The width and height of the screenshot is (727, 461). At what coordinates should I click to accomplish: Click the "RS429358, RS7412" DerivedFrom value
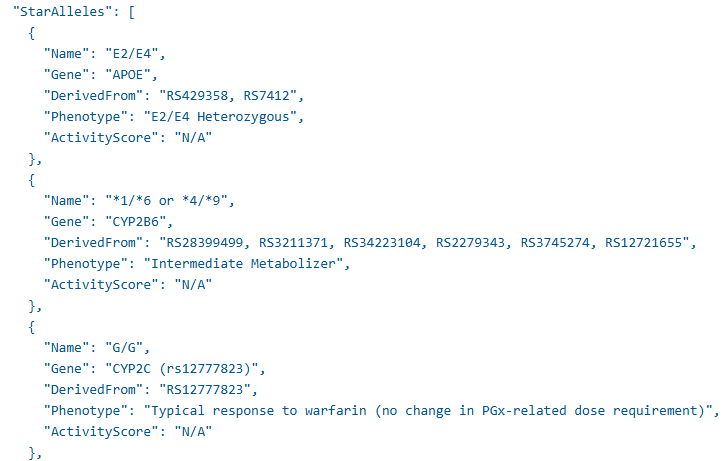point(231,96)
